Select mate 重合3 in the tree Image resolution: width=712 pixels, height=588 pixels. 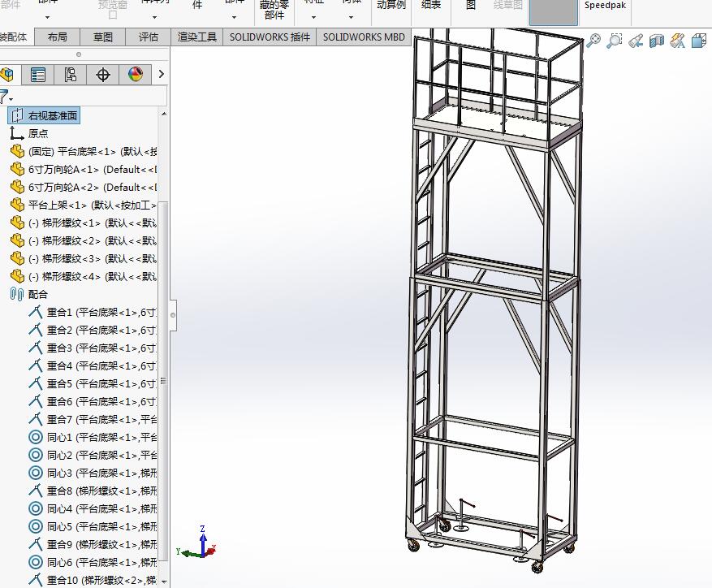[93, 348]
